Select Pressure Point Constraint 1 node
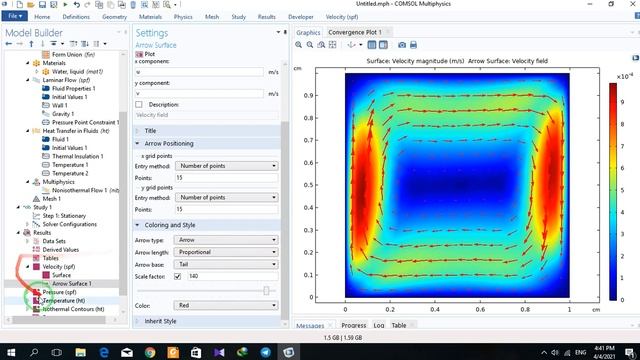Screen dimensions: 640x360 tap(85, 122)
